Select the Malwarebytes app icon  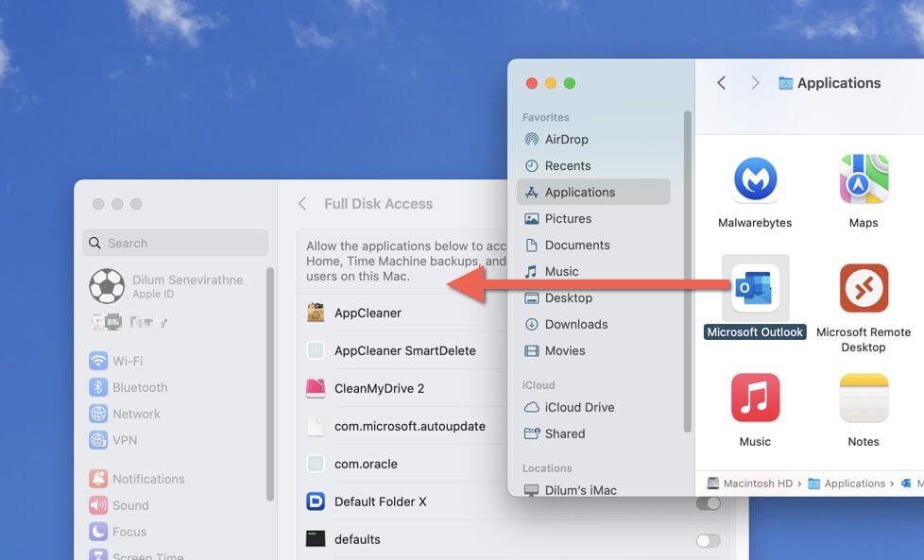coord(755,179)
